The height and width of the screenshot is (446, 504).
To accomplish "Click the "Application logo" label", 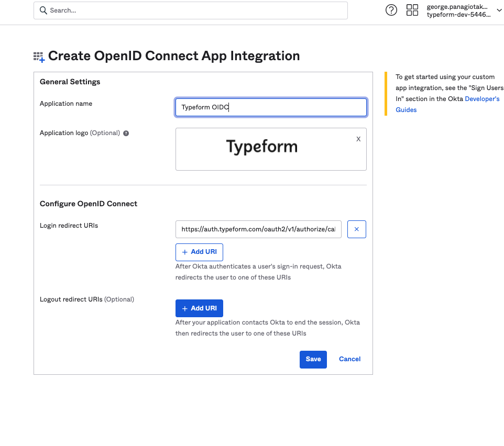I will pos(64,133).
